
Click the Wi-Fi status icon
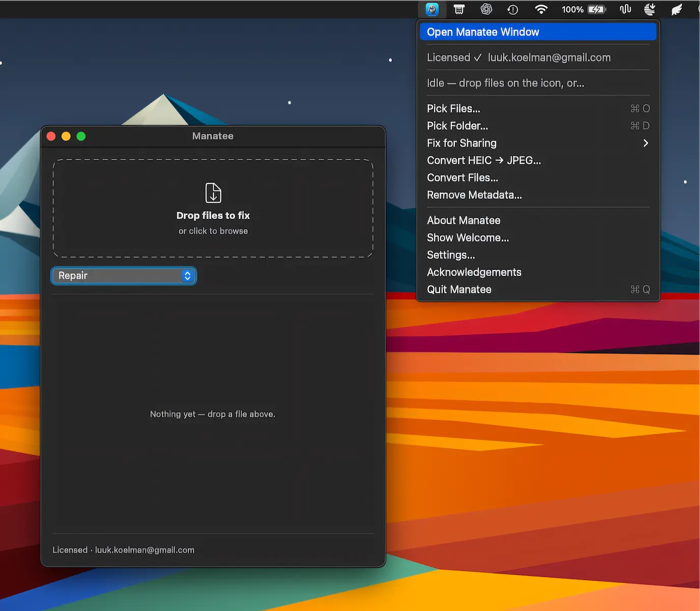tap(541, 9)
